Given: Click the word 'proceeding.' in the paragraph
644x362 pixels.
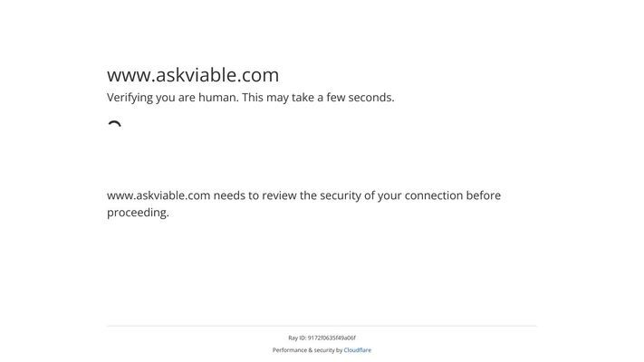Looking at the screenshot, I should coord(138,213).
